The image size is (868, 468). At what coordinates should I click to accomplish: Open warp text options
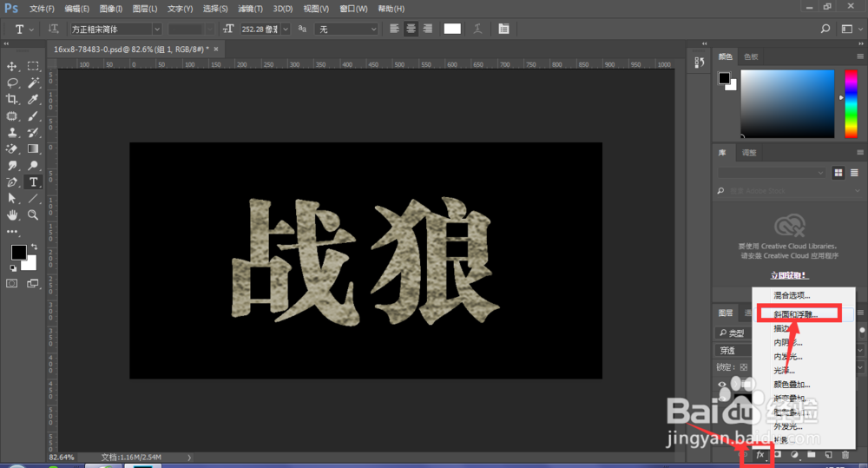pyautogui.click(x=477, y=29)
